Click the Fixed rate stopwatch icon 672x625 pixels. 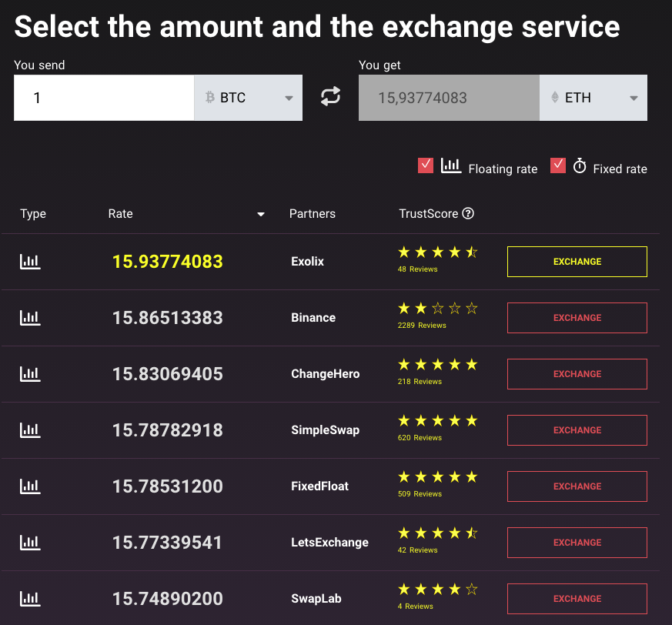click(580, 166)
